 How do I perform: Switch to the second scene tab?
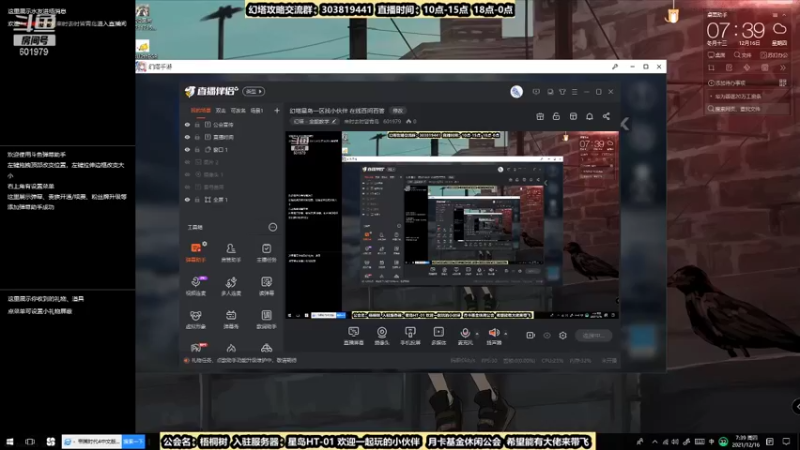click(220, 111)
